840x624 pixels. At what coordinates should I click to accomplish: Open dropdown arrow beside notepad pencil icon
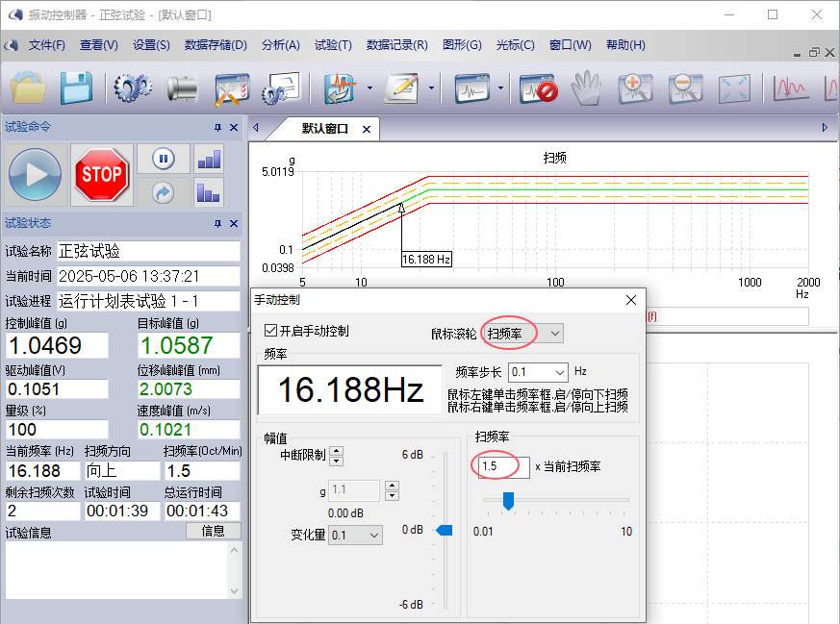point(431,87)
